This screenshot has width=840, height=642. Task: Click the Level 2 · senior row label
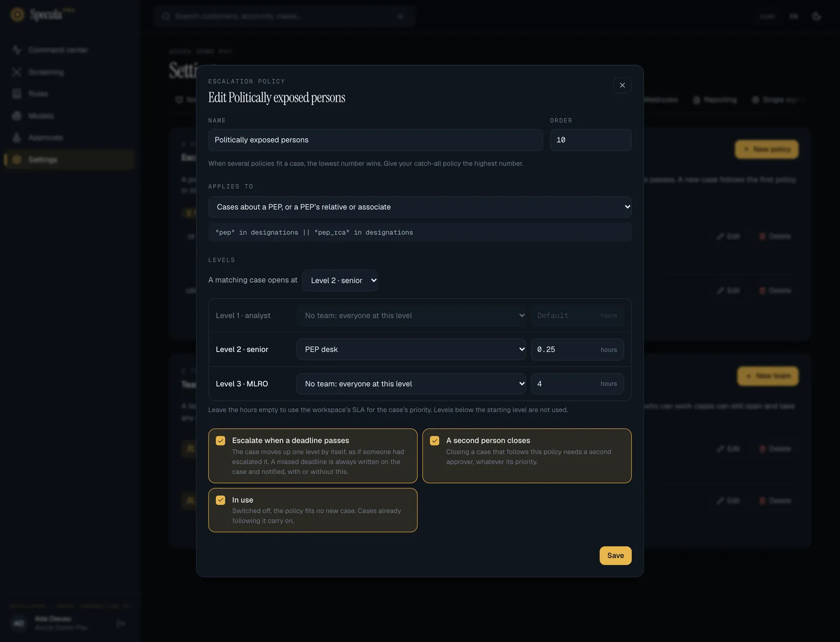coord(242,349)
